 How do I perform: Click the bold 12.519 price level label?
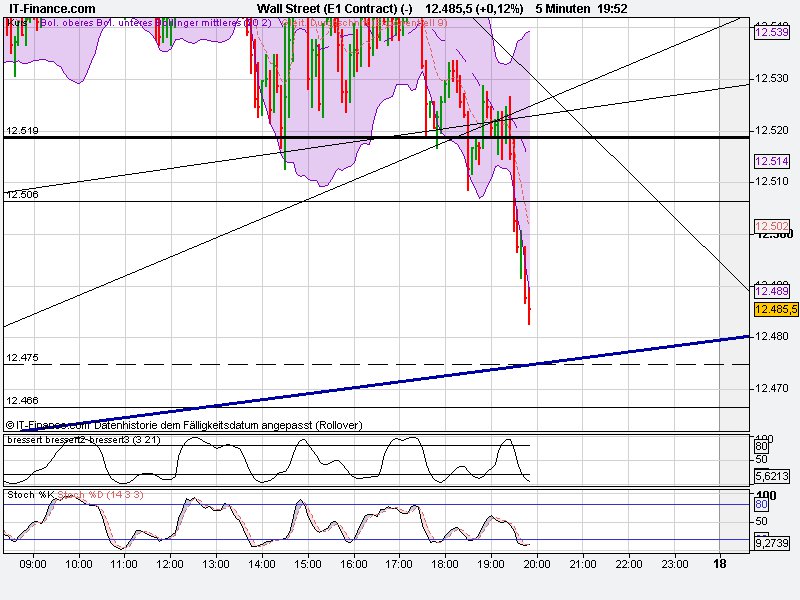click(21, 129)
